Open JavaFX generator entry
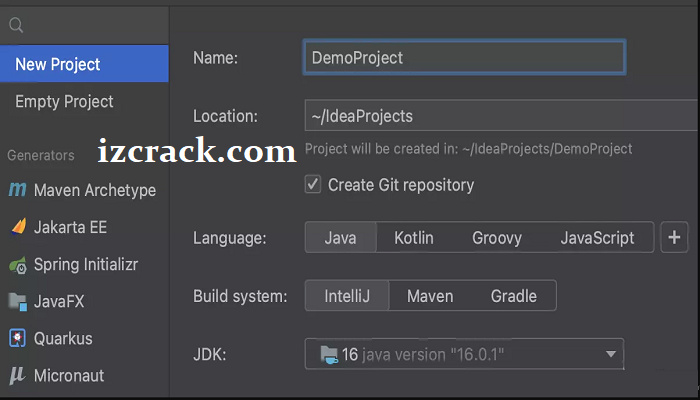 point(84,302)
